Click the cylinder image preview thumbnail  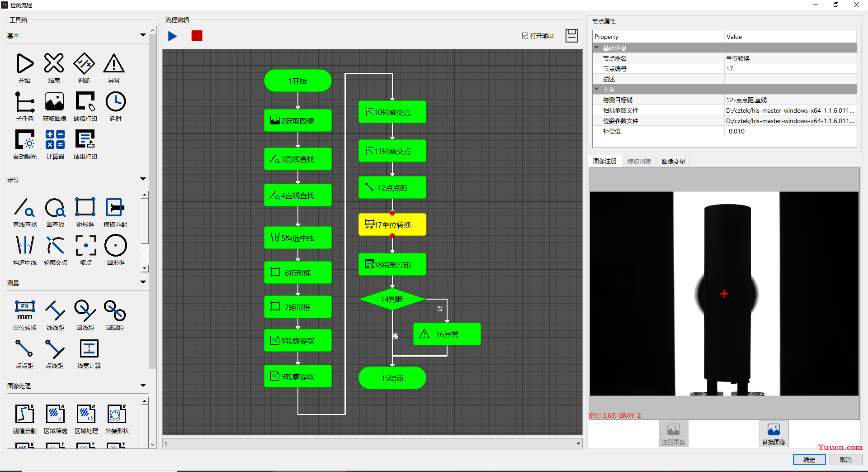[x=724, y=294]
